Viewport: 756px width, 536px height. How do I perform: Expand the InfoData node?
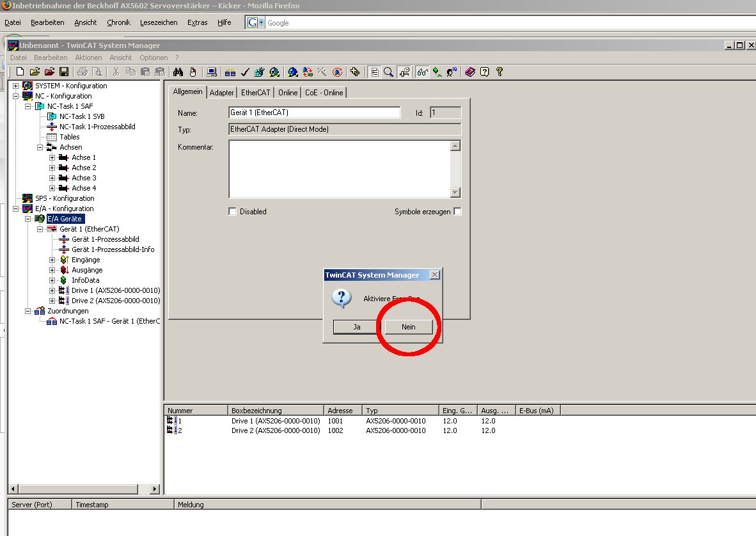tap(52, 280)
